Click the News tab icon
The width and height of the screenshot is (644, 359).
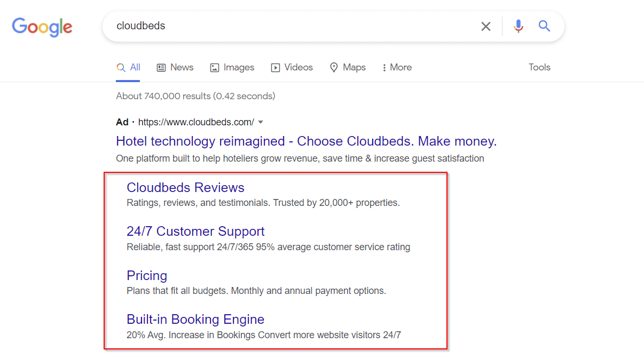(161, 68)
